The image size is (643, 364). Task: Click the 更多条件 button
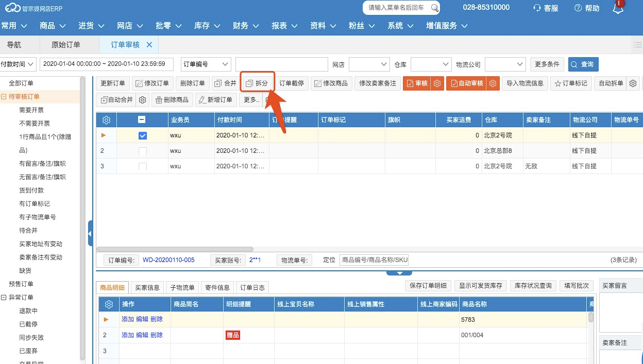coord(547,64)
